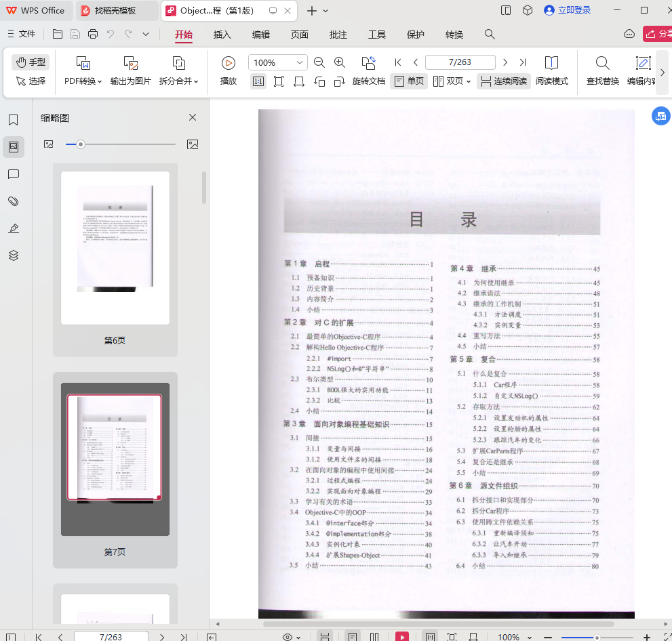Switch to Single Page view
This screenshot has width=672, height=641.
point(409,81)
